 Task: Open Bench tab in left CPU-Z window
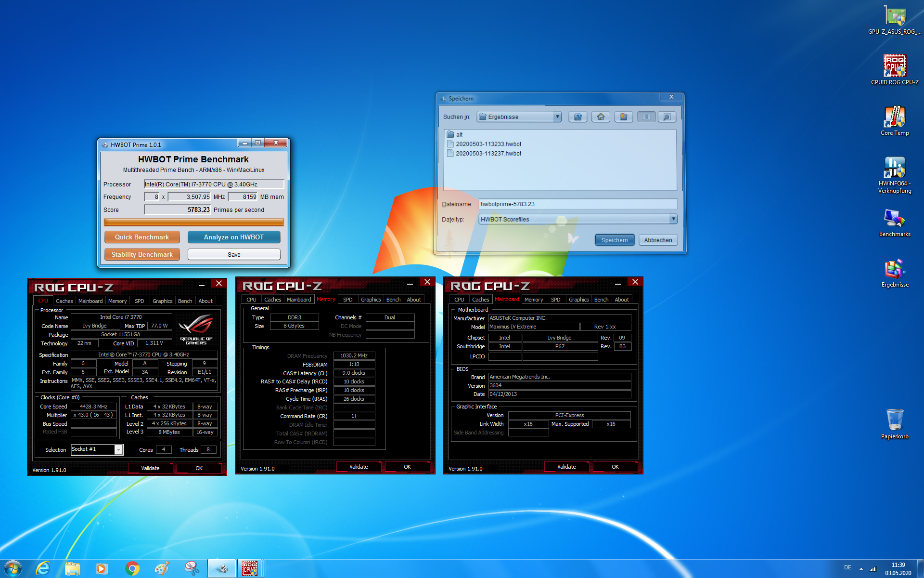coord(185,301)
